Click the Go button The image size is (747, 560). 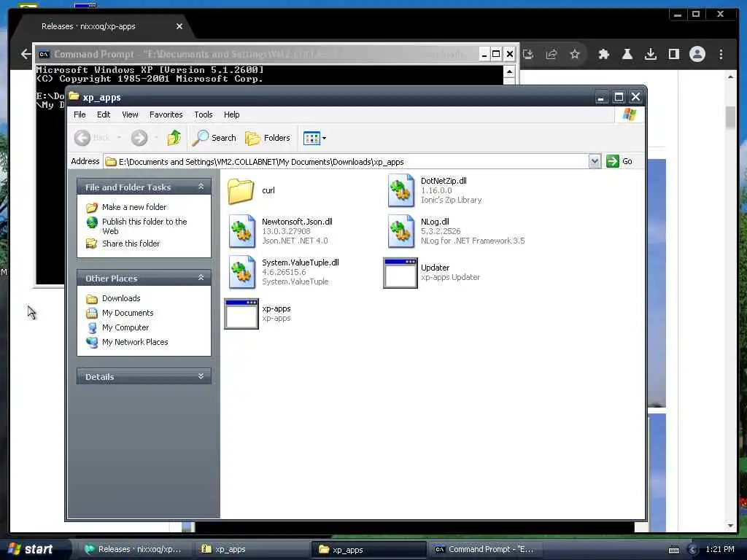[x=619, y=161]
